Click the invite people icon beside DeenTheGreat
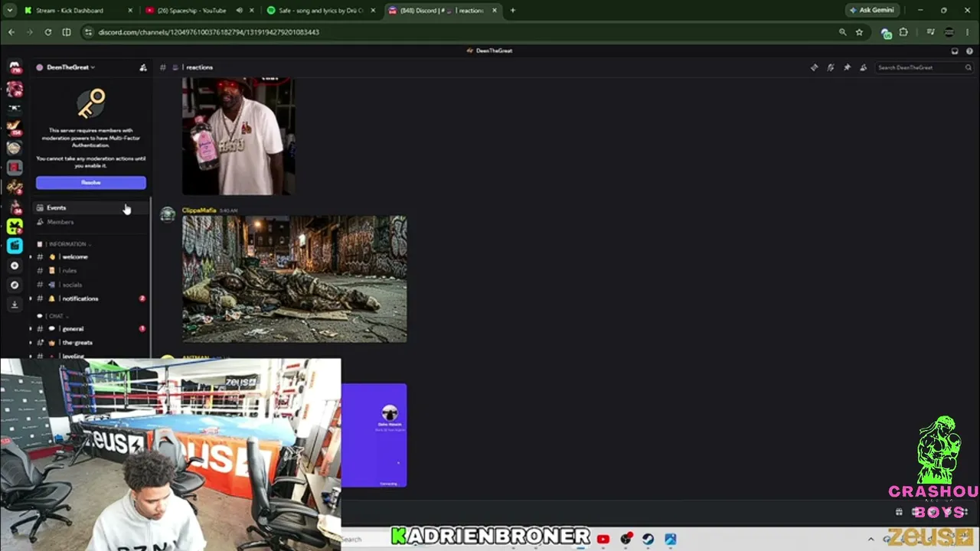The height and width of the screenshot is (551, 980). click(142, 67)
